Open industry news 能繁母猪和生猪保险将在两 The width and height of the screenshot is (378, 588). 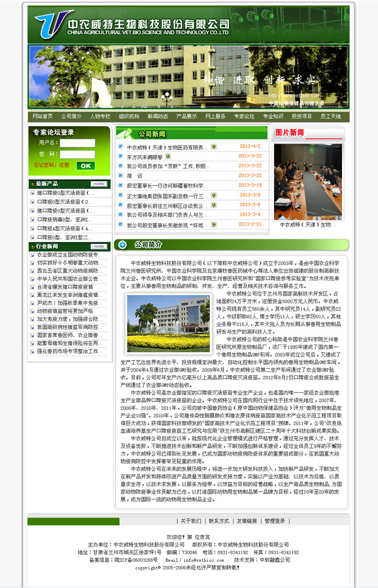pyautogui.click(x=69, y=343)
